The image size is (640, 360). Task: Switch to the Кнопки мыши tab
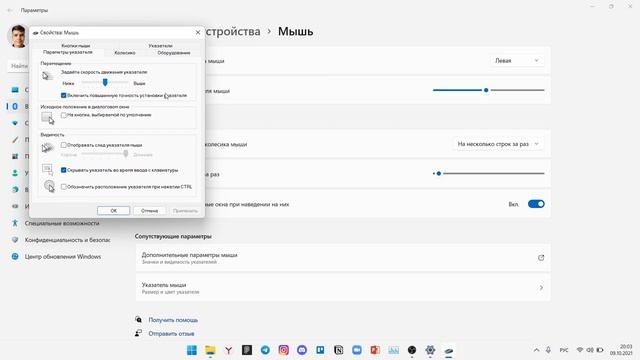[x=76, y=46]
